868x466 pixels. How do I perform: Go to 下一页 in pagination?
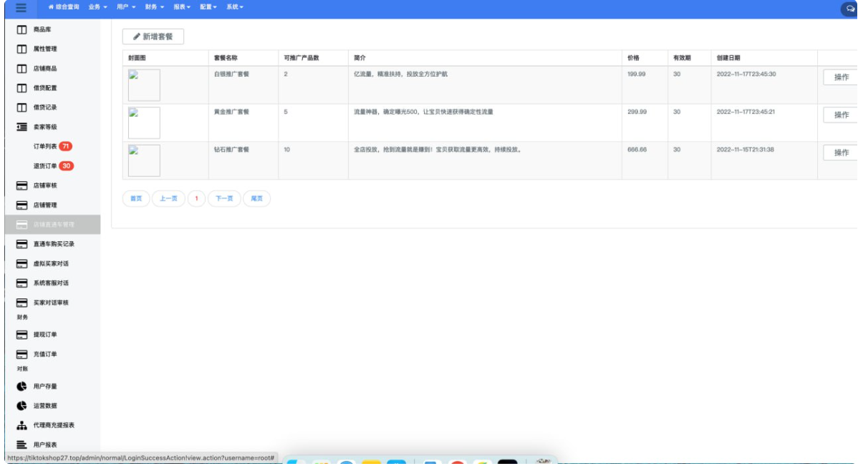coord(224,198)
